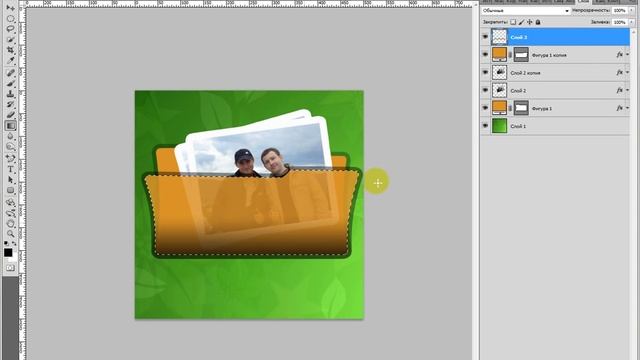Hide the Слой 1 layer
Screen dimensions: 640x360
[x=485, y=126]
